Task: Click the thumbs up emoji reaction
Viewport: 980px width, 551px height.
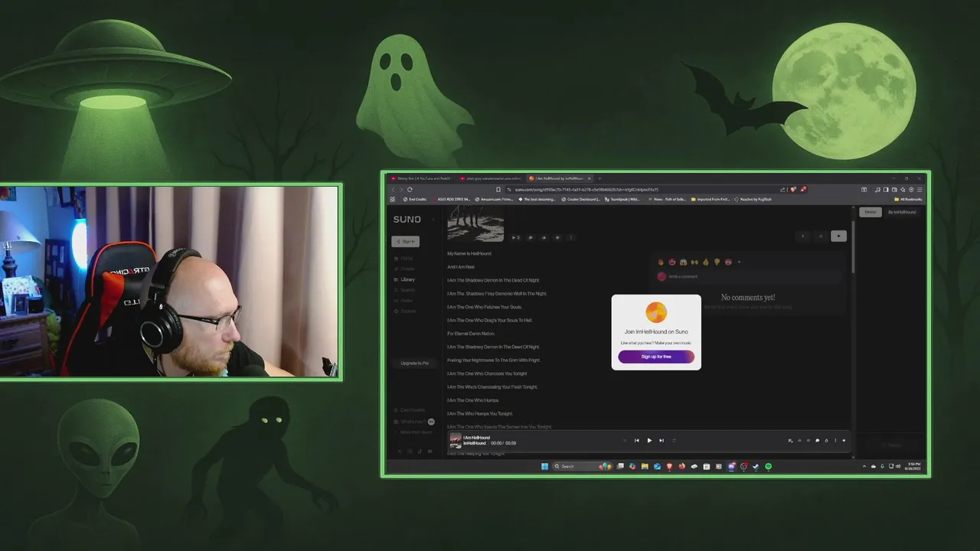Action: pos(705,262)
